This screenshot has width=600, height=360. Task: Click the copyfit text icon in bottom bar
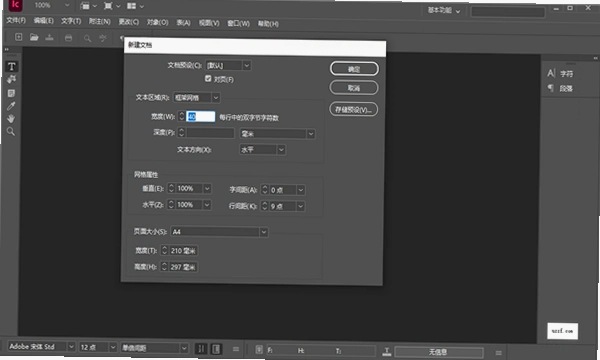[387, 351]
